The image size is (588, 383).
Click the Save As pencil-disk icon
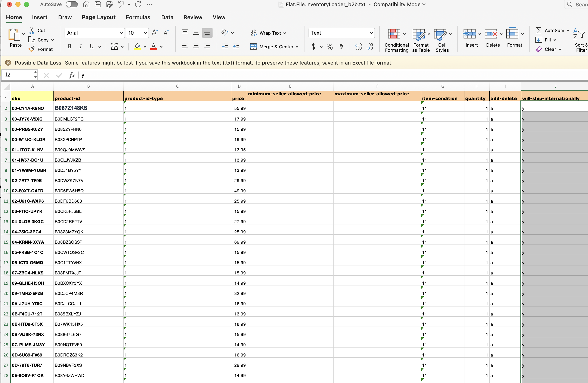click(x=109, y=4)
